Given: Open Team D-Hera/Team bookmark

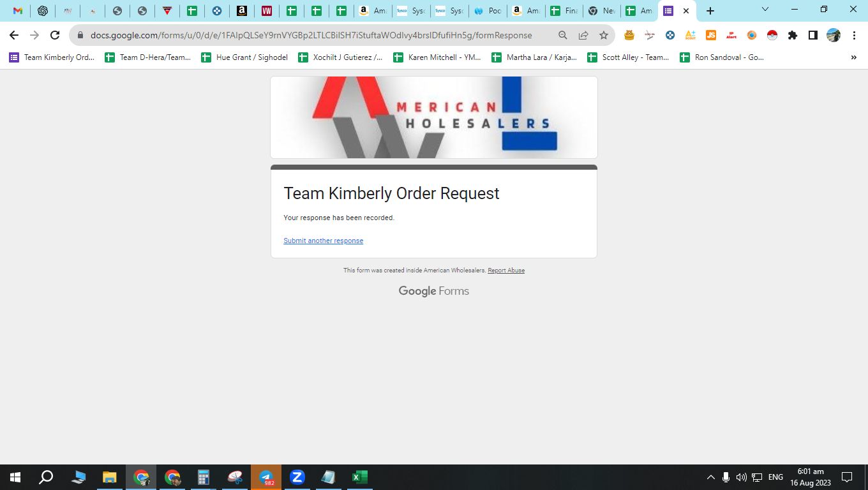Looking at the screenshot, I should click(148, 57).
